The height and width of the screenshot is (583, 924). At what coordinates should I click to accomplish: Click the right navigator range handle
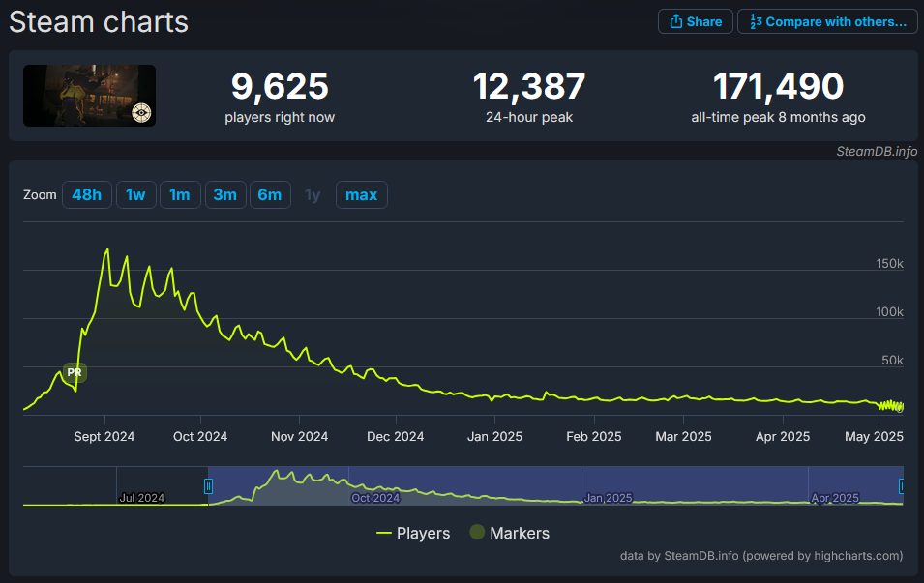[901, 486]
